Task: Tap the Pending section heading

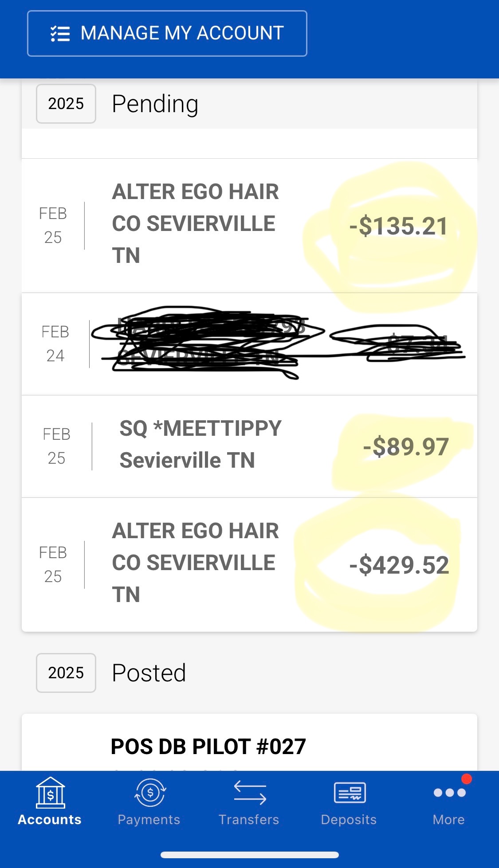Action: (x=155, y=104)
